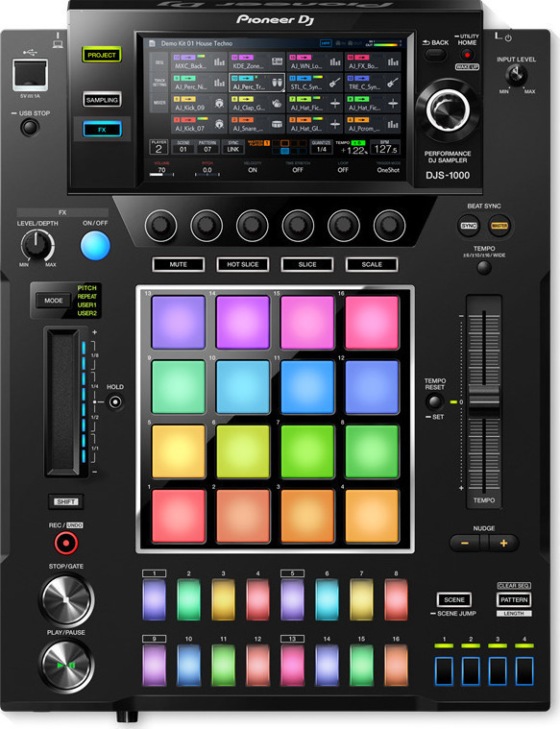Switch to SLICE pad mode

point(307,264)
